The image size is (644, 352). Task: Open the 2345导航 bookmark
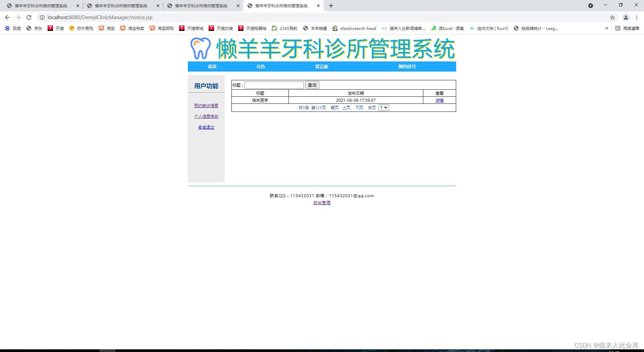pyautogui.click(x=284, y=29)
